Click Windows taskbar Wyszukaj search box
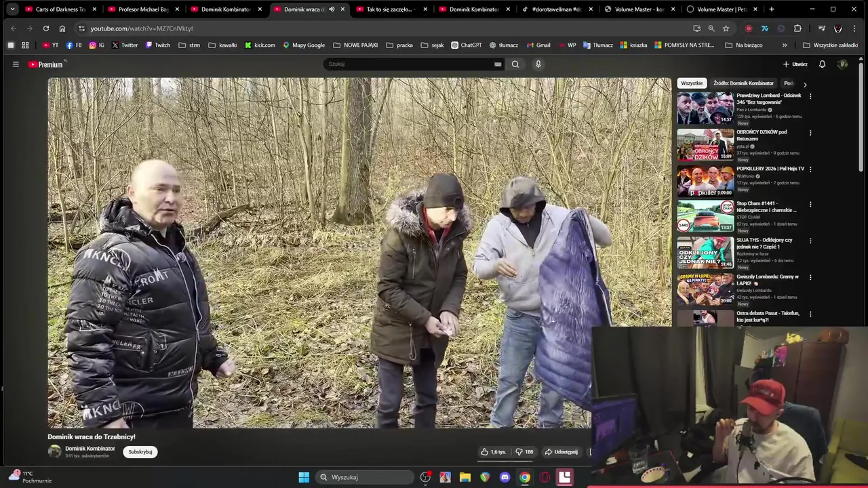 (365, 477)
